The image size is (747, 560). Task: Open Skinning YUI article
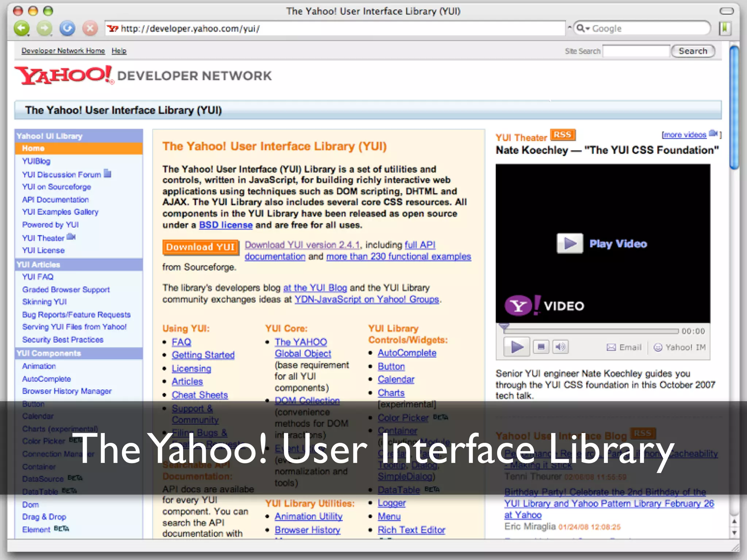44,302
